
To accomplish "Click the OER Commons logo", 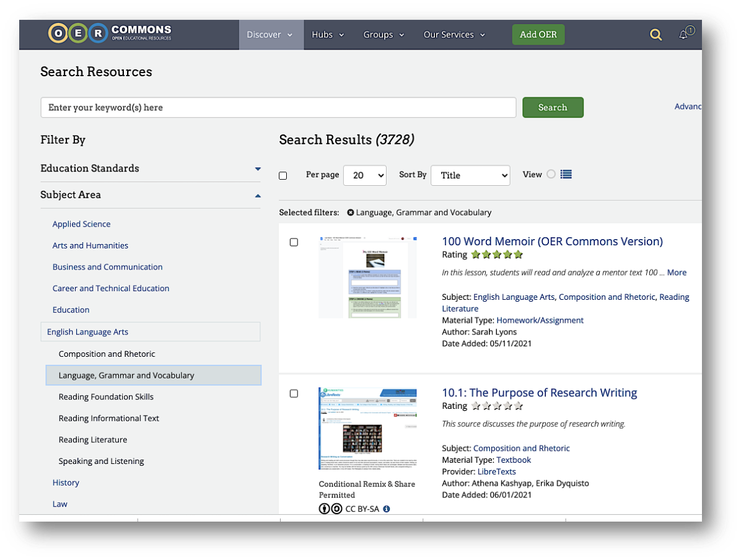I will (108, 33).
